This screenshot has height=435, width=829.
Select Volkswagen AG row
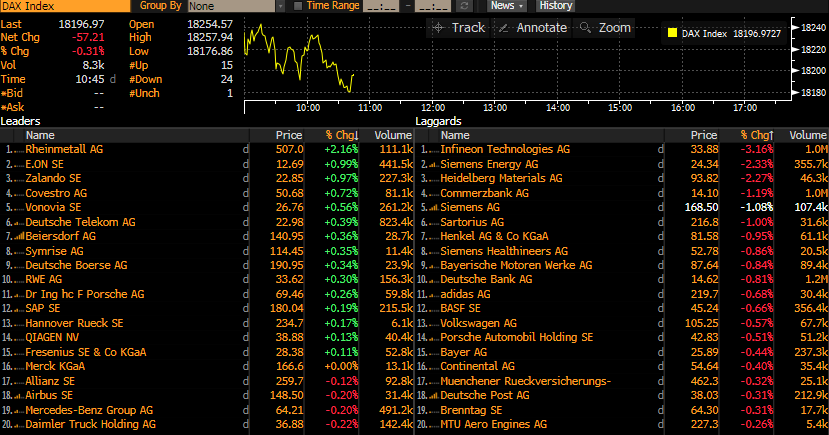(x=622, y=323)
